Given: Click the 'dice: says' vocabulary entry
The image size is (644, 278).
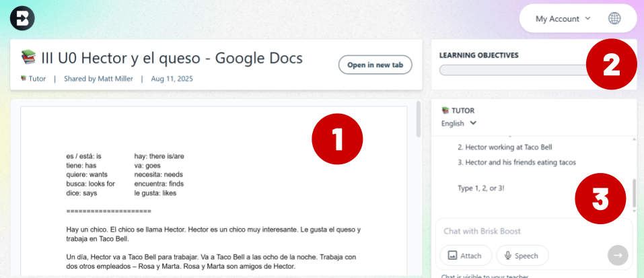Looking at the screenshot, I should click(81, 193).
